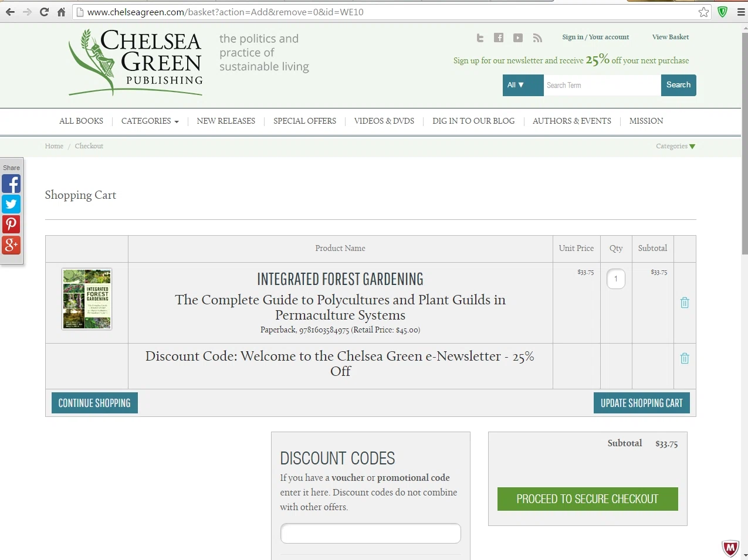Image resolution: width=748 pixels, height=560 pixels.
Task: Reload the page with refresh icon
Action: (44, 12)
